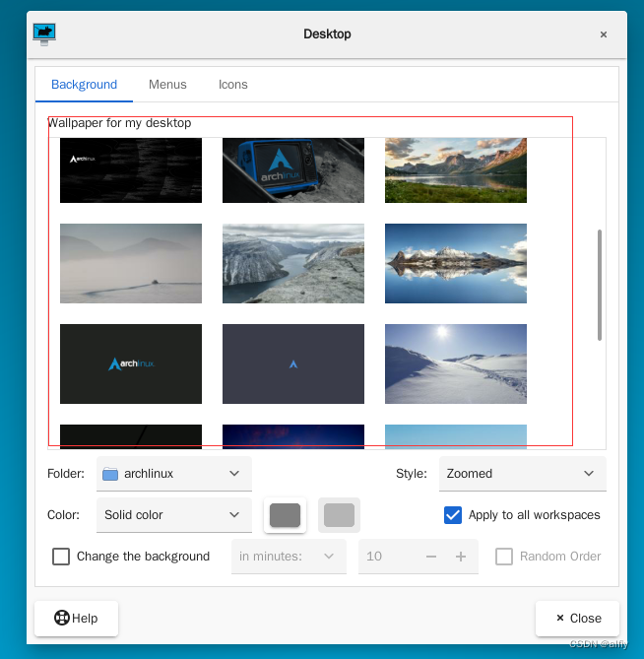Open the Color dropdown set to Solid color
Image resolution: width=644 pixels, height=659 pixels.
tap(174, 515)
